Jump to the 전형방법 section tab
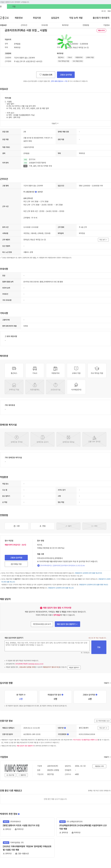 (86, 25)
